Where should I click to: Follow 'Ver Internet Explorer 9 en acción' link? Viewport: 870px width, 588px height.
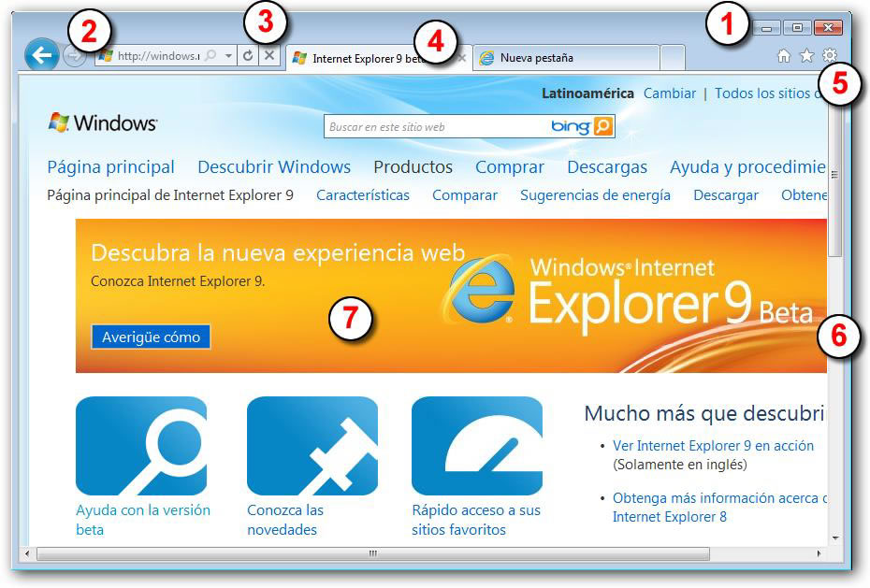[713, 446]
